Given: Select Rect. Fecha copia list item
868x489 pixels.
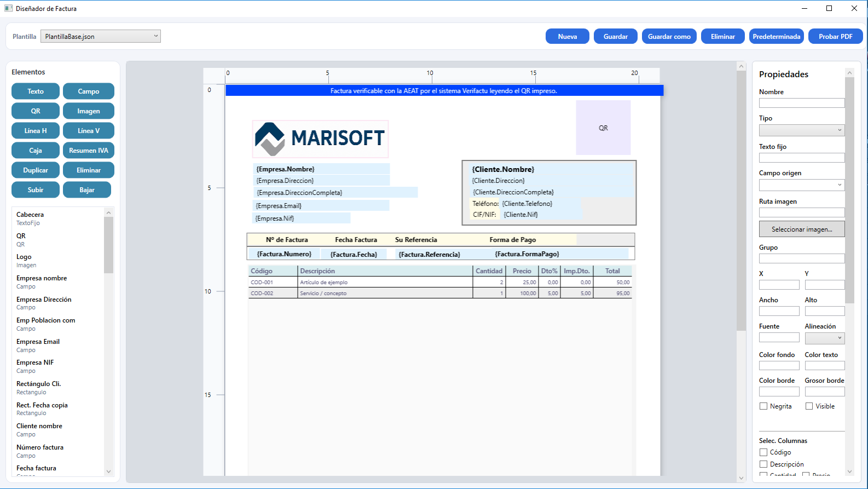Looking at the screenshot, I should pos(58,409).
